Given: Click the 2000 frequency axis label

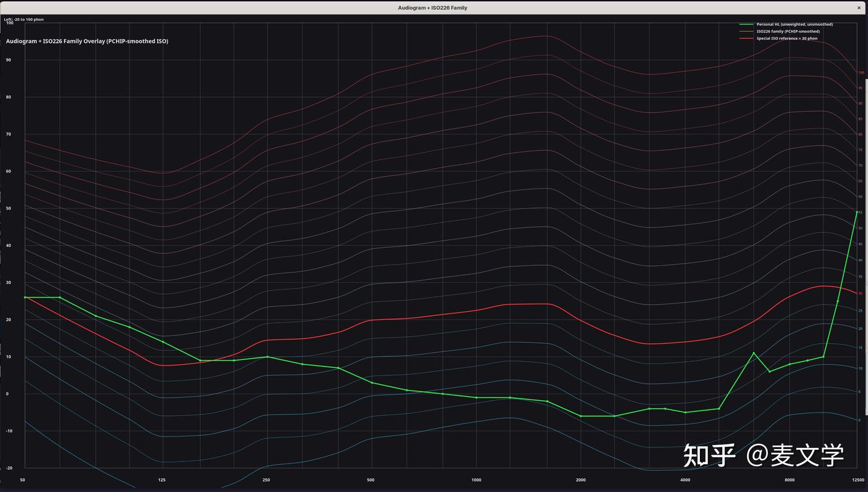Looking at the screenshot, I should point(580,480).
